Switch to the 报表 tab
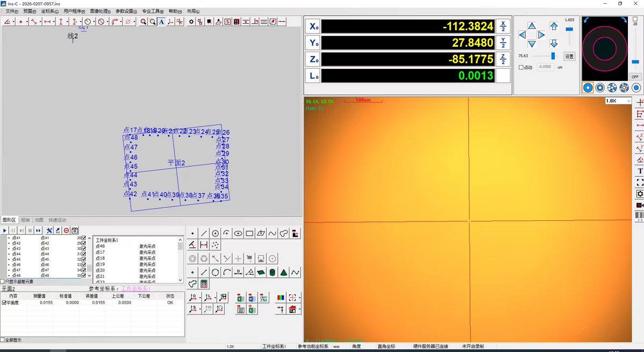This screenshot has height=352, width=644. (26, 220)
